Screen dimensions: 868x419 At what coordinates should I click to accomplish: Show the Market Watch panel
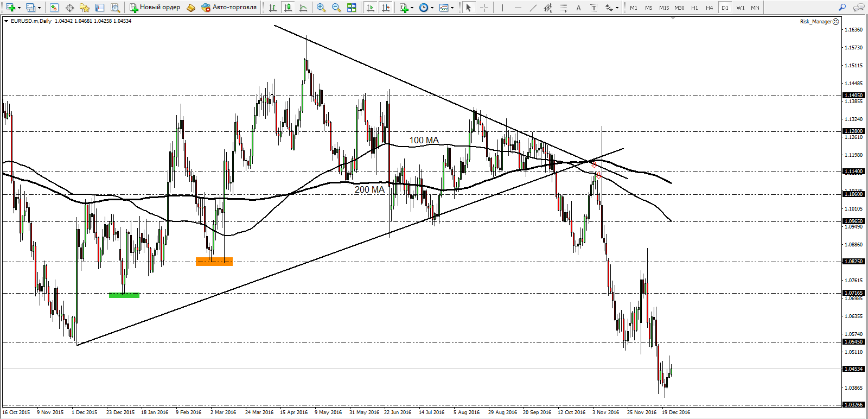click(x=54, y=8)
